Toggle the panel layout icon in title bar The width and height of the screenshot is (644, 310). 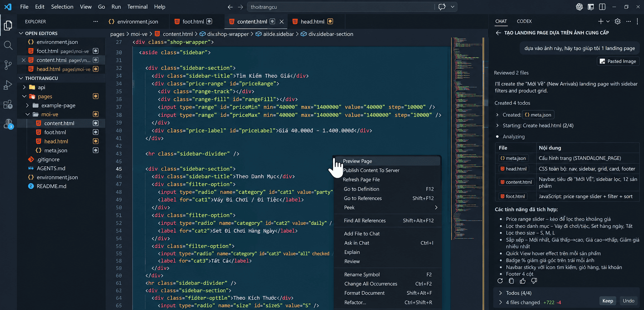point(602,7)
